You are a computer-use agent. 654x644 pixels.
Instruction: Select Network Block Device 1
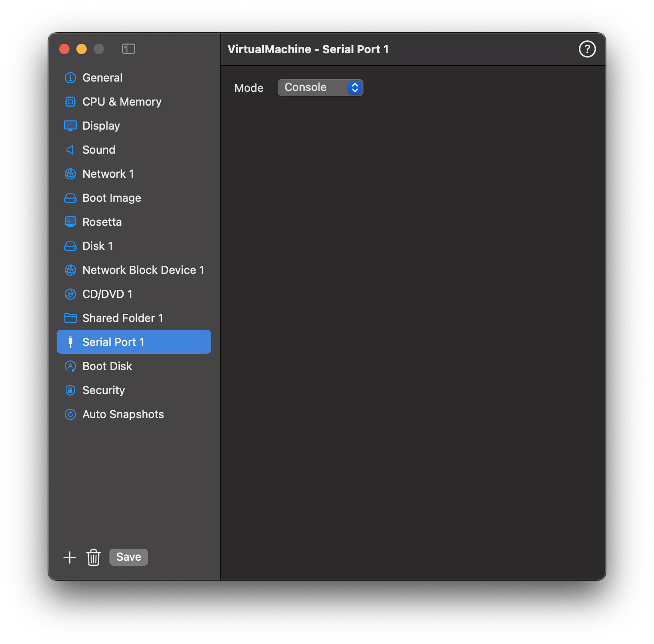(143, 270)
